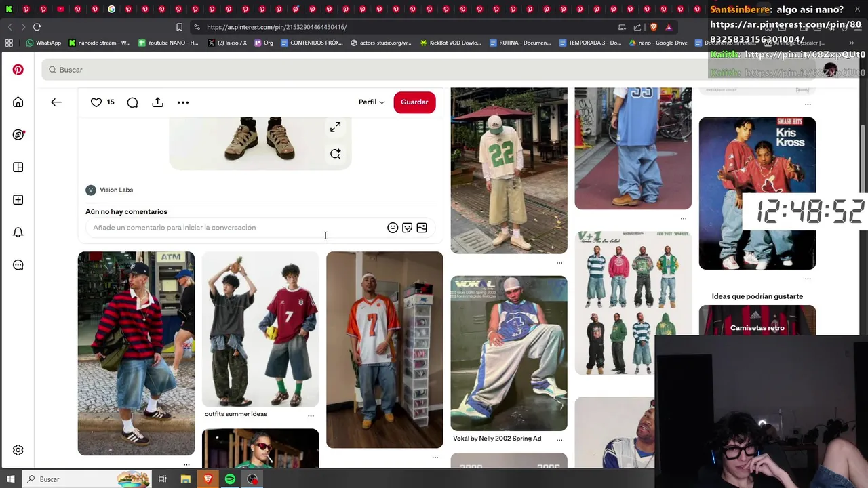The width and height of the screenshot is (868, 488).
Task: Go back with pin's left arrow
Action: tap(56, 102)
